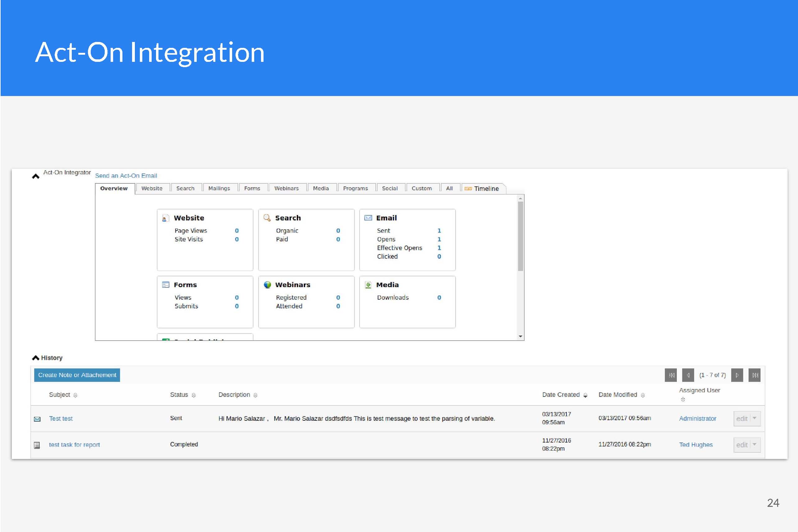This screenshot has height=532, width=798.
Task: Click the Media Downloads count value
Action: pyautogui.click(x=439, y=298)
